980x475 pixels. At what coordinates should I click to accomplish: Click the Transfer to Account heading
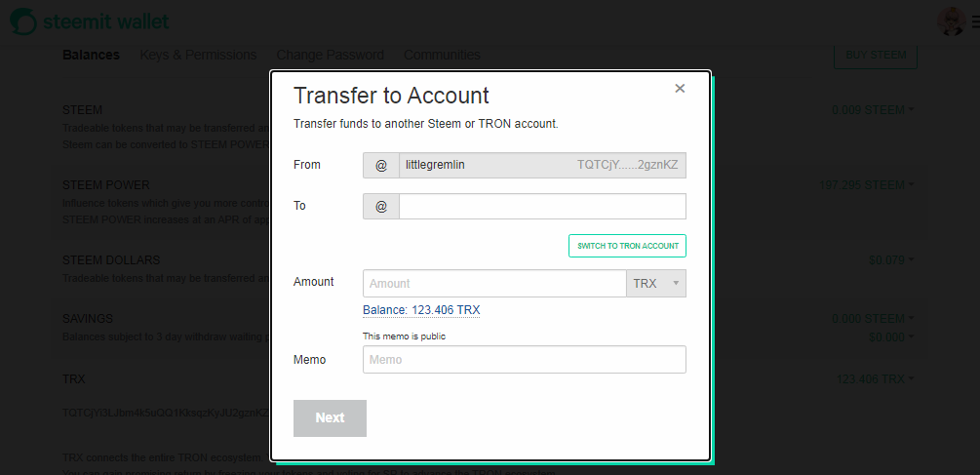391,96
